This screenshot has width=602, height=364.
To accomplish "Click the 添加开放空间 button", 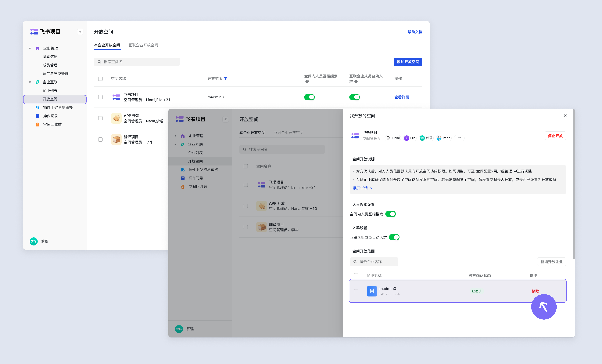I will tap(408, 62).
